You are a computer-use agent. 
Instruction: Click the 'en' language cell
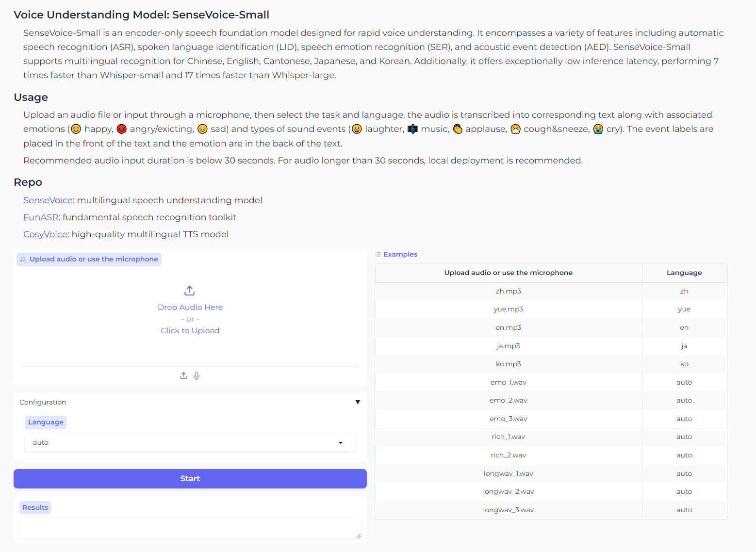(684, 328)
